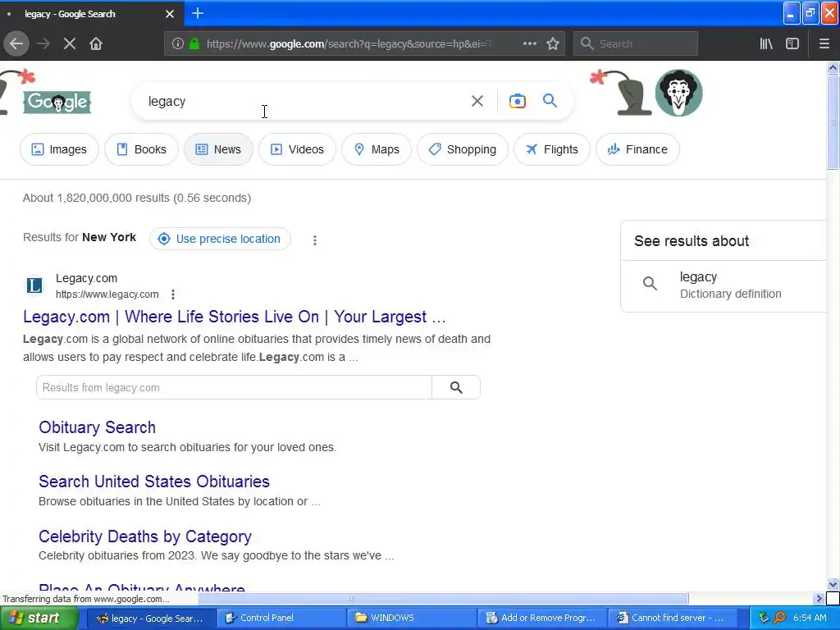
Task: Open the Windows Start button
Action: pyautogui.click(x=39, y=618)
